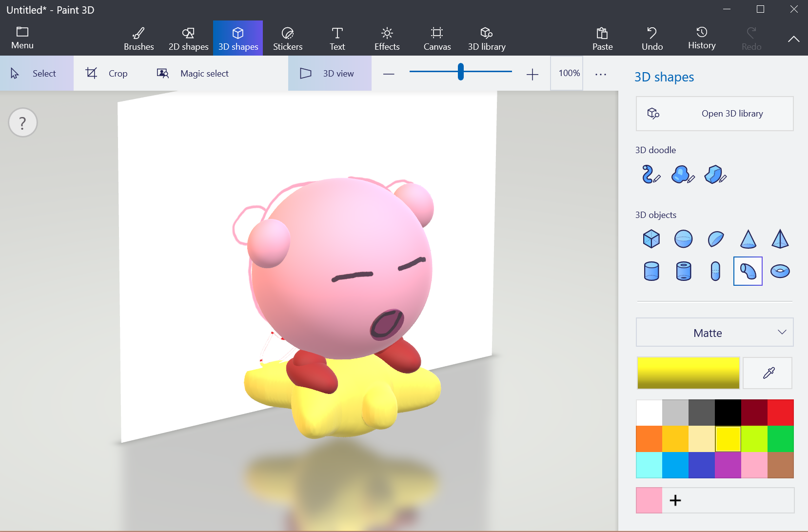The image size is (808, 532).
Task: Insert a cylinder 3D object
Action: pyautogui.click(x=651, y=271)
